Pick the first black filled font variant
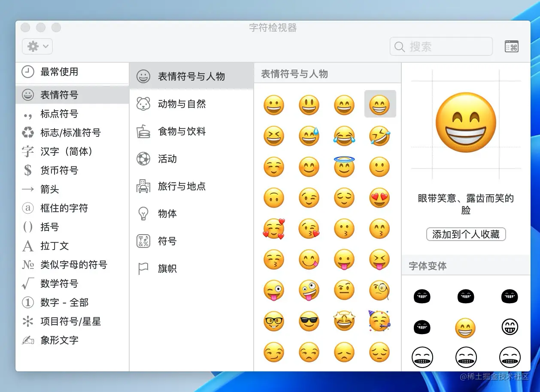This screenshot has width=540, height=392. (422, 296)
